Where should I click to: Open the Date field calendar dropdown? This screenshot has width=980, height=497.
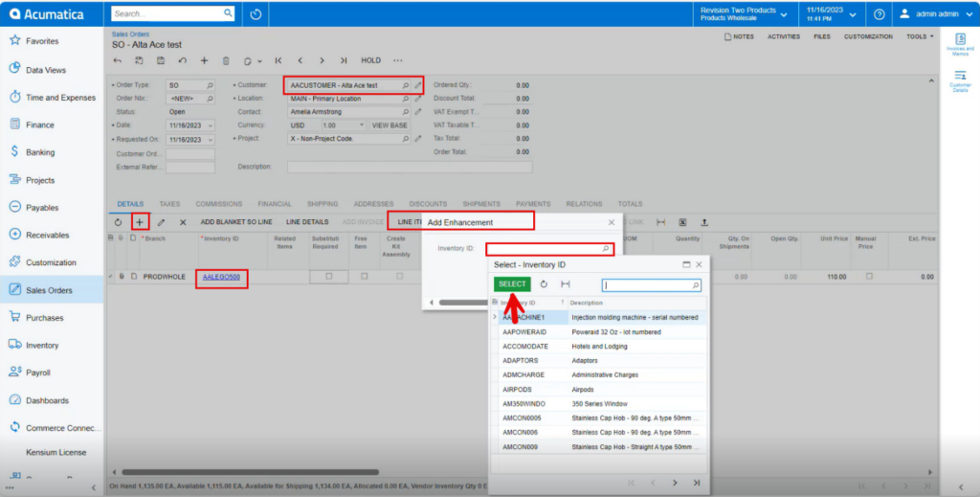(x=210, y=125)
